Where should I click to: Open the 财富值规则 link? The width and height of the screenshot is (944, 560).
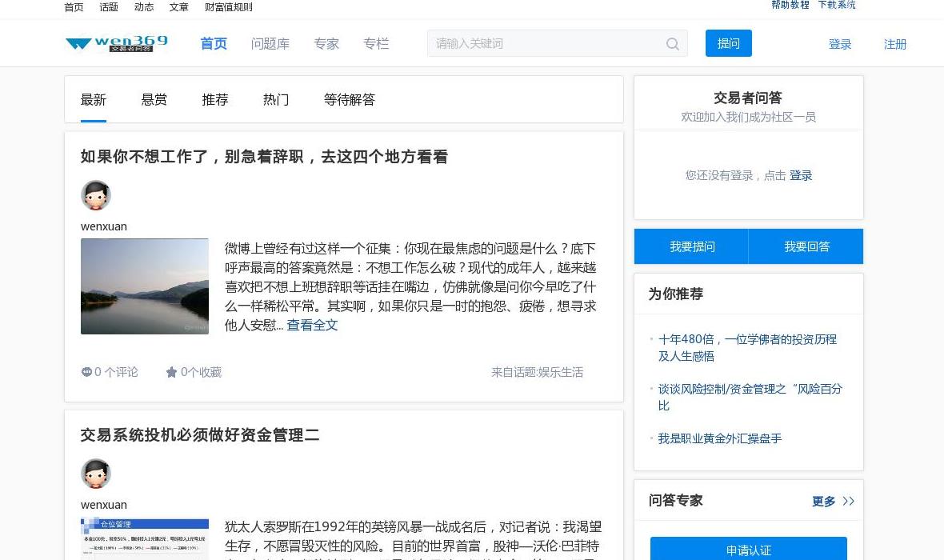pyautogui.click(x=229, y=7)
